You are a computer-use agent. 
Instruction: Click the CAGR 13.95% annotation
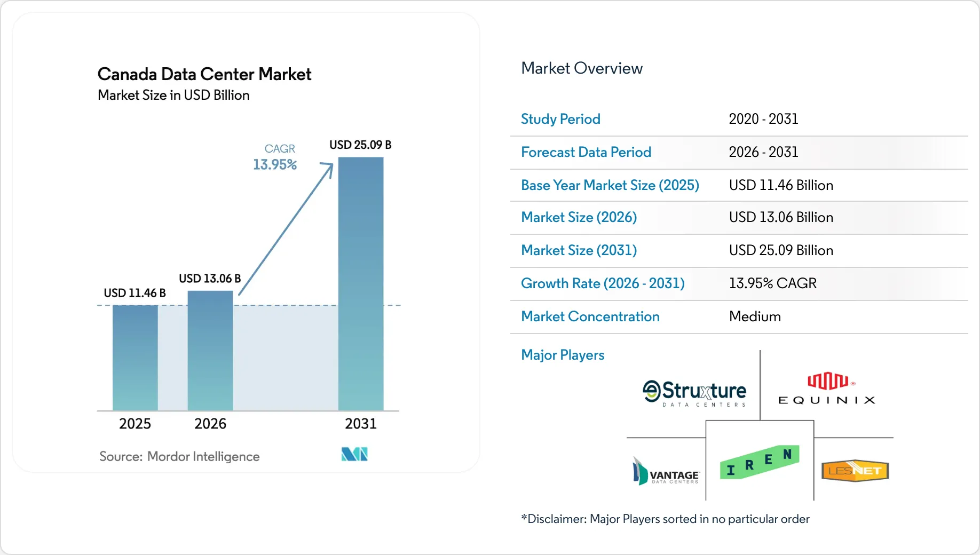tap(275, 157)
